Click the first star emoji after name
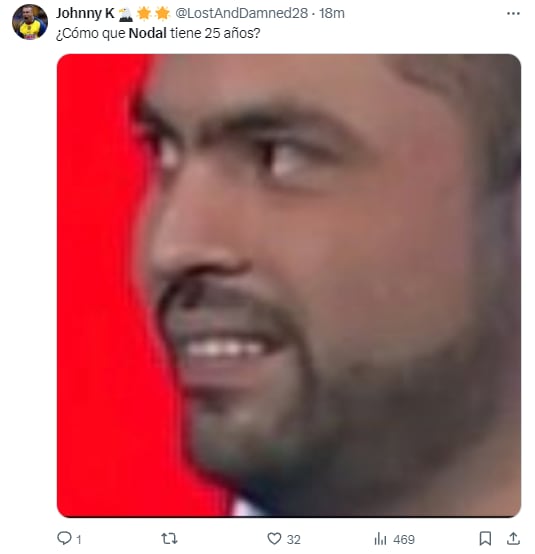Screen dimensions: 535x554 pos(144,13)
